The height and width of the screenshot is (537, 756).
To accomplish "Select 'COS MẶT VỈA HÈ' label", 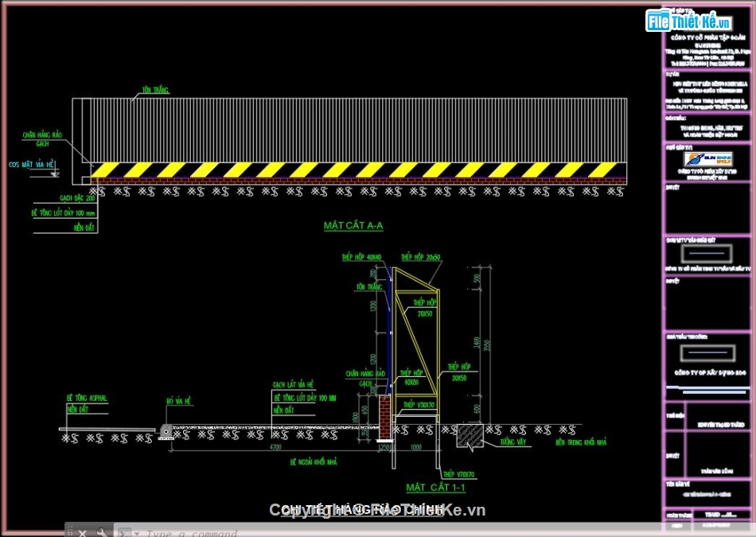I will click(31, 165).
